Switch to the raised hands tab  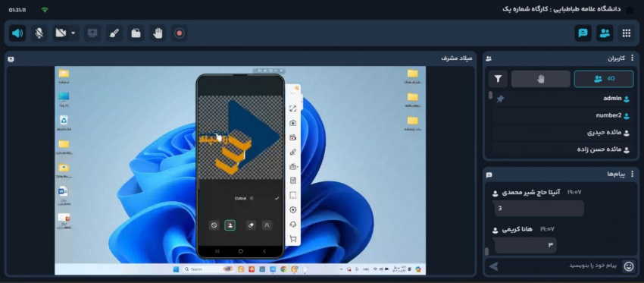click(x=540, y=79)
